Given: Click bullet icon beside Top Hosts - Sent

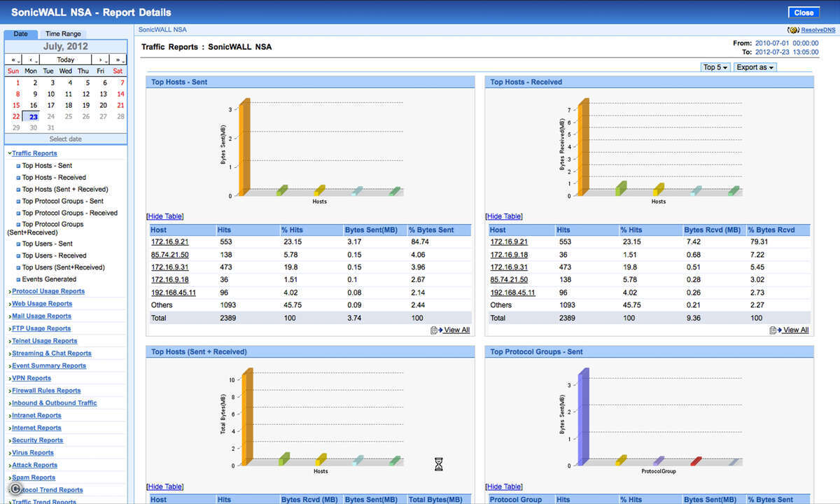Looking at the screenshot, I should (x=18, y=167).
